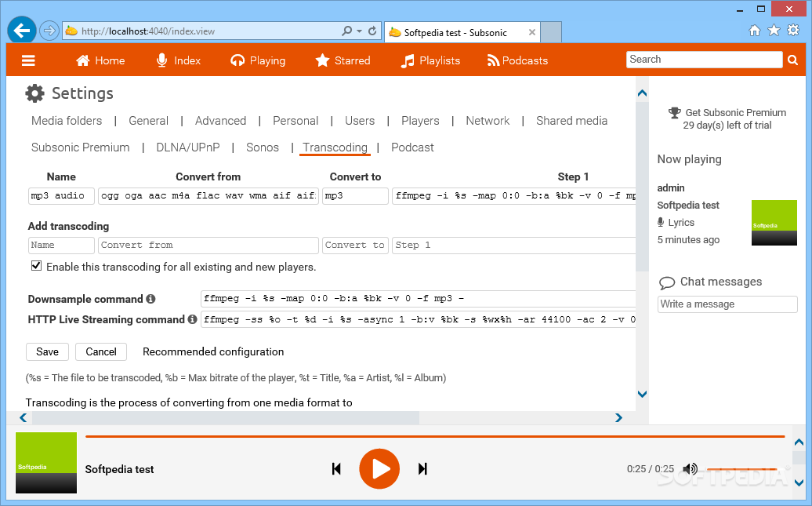Mute using the speaker volume icon
Image resolution: width=812 pixels, height=506 pixels.
[x=690, y=469]
